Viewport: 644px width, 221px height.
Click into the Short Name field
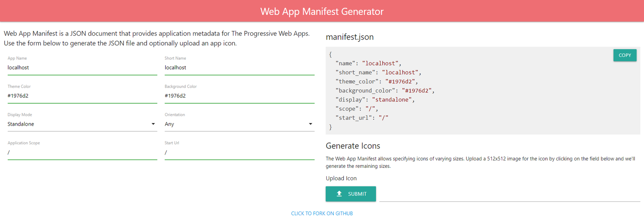tap(239, 68)
